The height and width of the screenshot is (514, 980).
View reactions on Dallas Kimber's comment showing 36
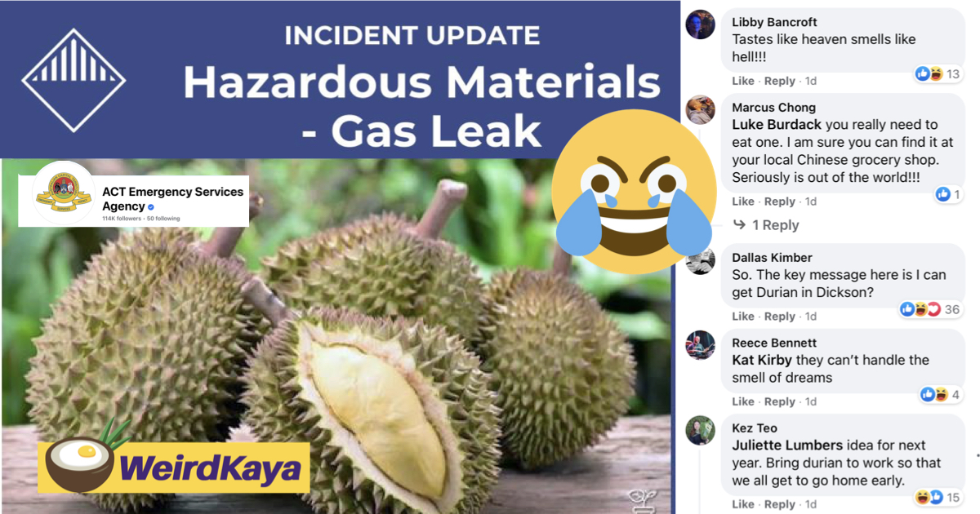(x=930, y=309)
